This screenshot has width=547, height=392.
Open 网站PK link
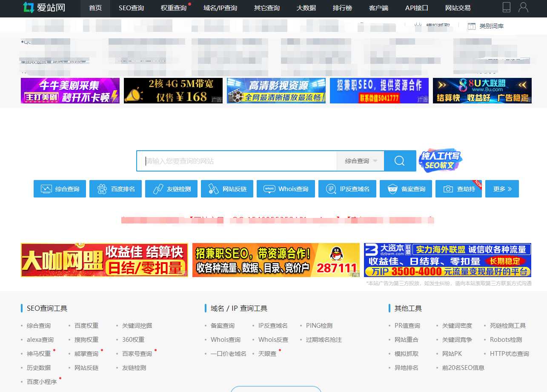(452, 354)
